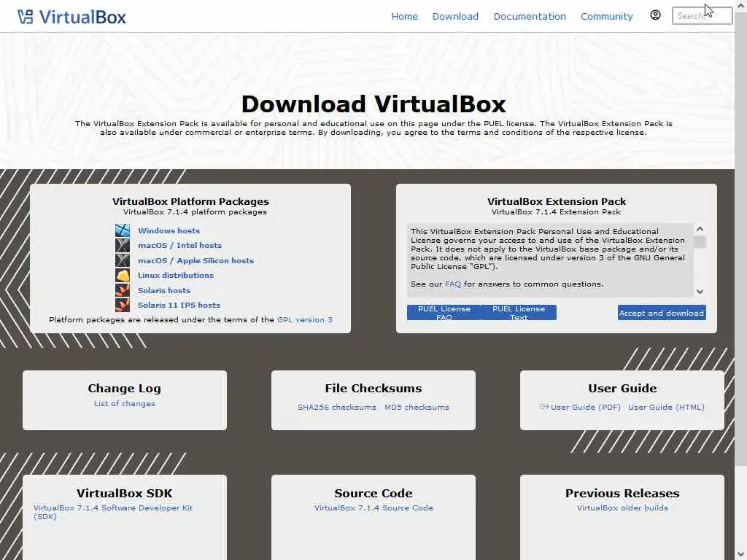Open the GPL version 3 link
This screenshot has height=560, width=747.
coord(305,319)
